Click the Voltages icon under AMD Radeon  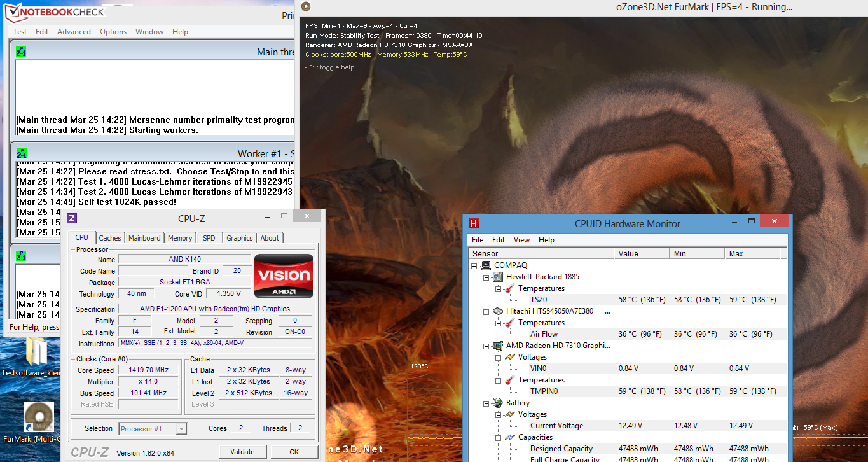click(509, 357)
